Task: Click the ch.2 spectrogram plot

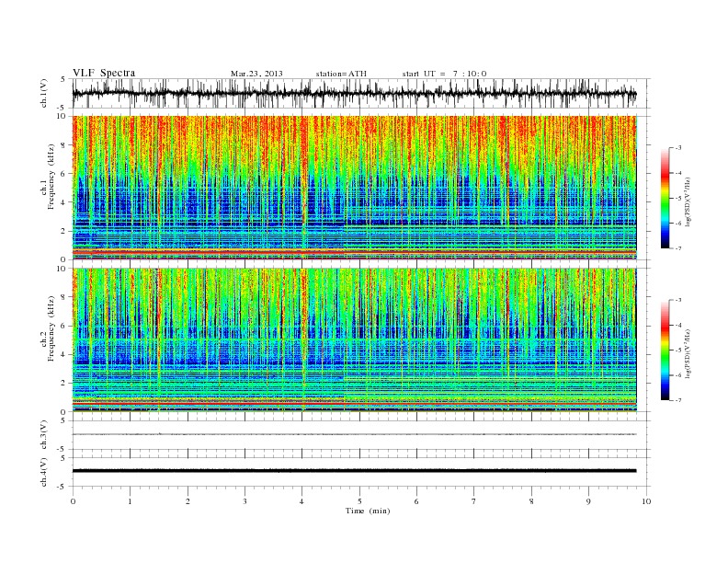Action: [x=355, y=340]
